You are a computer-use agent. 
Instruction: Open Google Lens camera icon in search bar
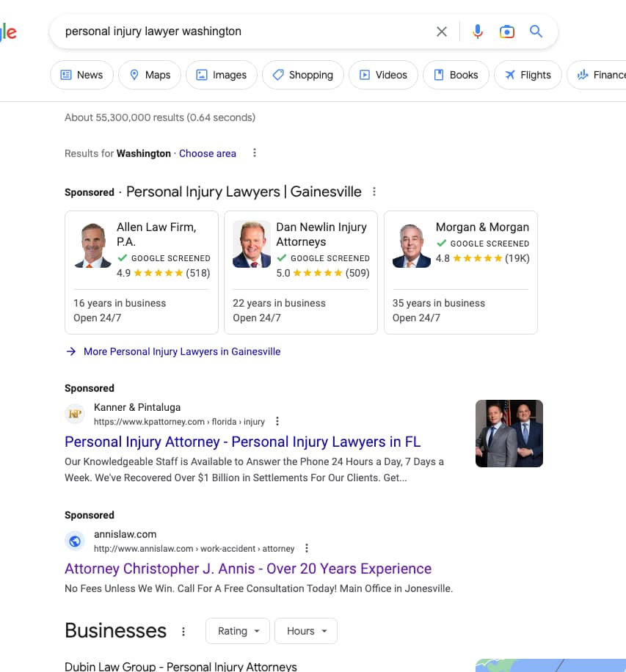[x=507, y=32]
